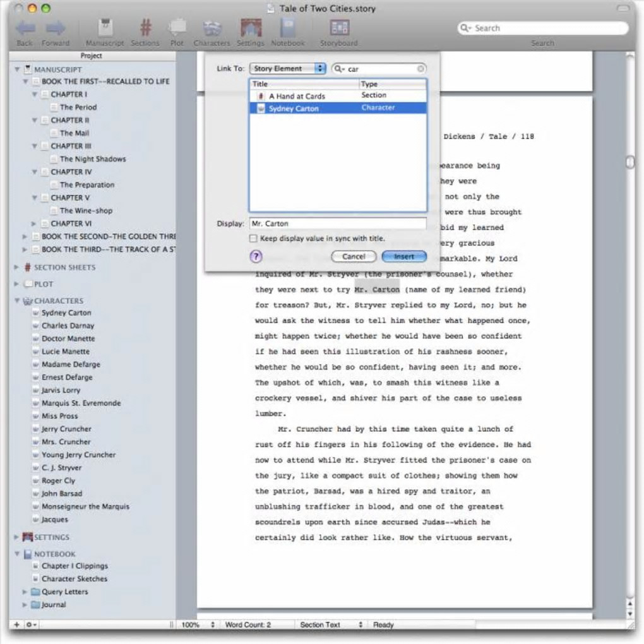
Task: Select Sydney Carton row in link list
Action: [x=338, y=109]
